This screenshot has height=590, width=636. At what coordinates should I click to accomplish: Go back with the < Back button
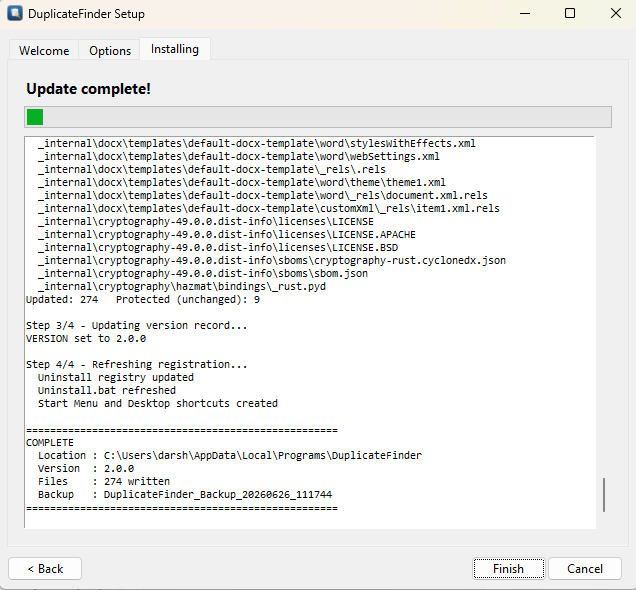(45, 569)
